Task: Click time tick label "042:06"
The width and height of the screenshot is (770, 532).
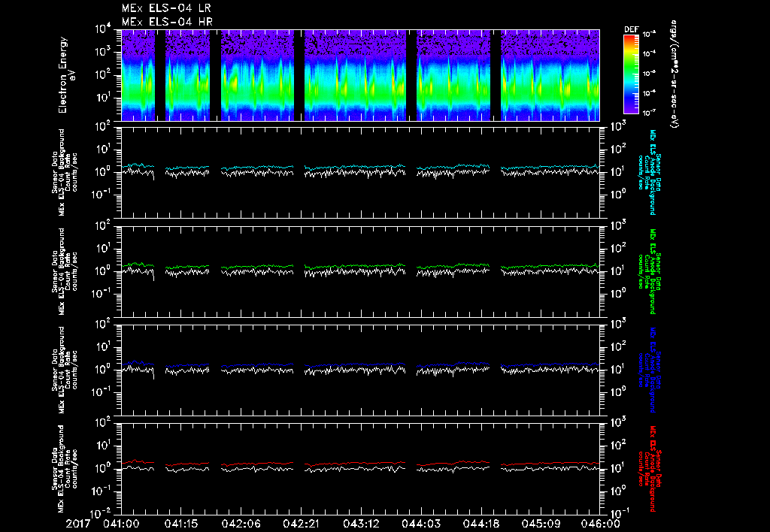Action: tap(241, 524)
